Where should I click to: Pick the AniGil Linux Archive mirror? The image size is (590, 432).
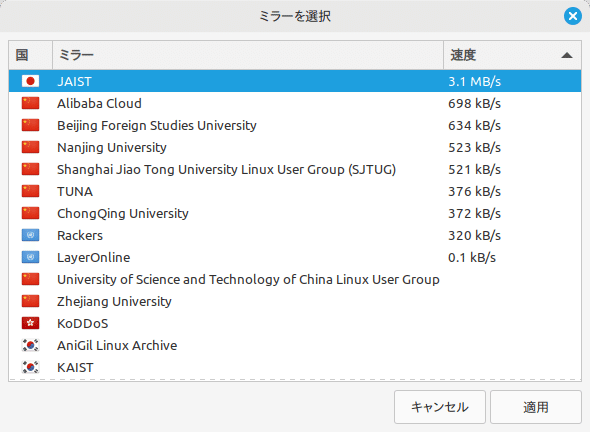coord(295,345)
